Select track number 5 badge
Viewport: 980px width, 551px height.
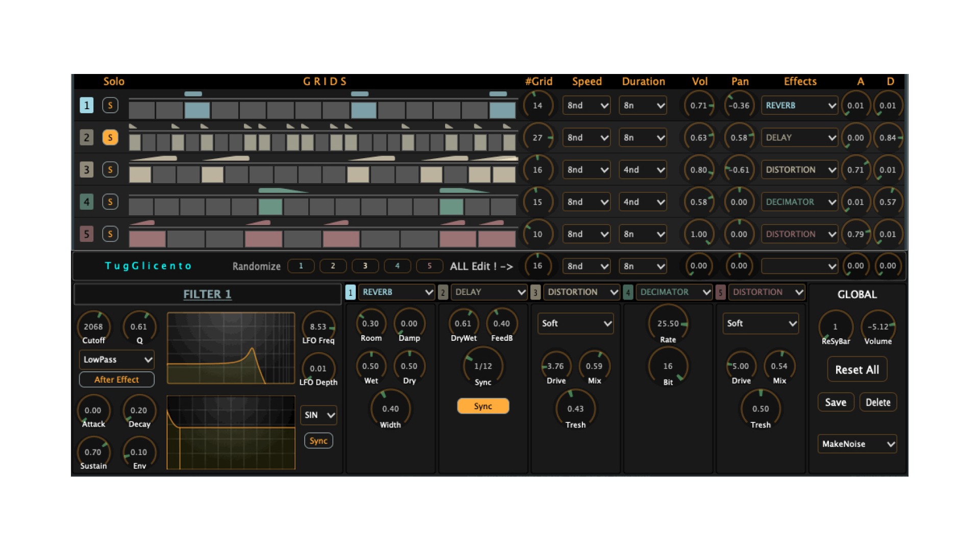tap(86, 234)
